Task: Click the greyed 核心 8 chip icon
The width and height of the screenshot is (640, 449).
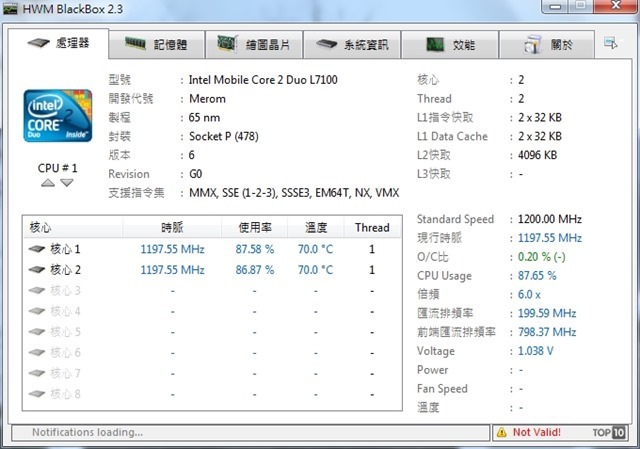Action: (37, 394)
